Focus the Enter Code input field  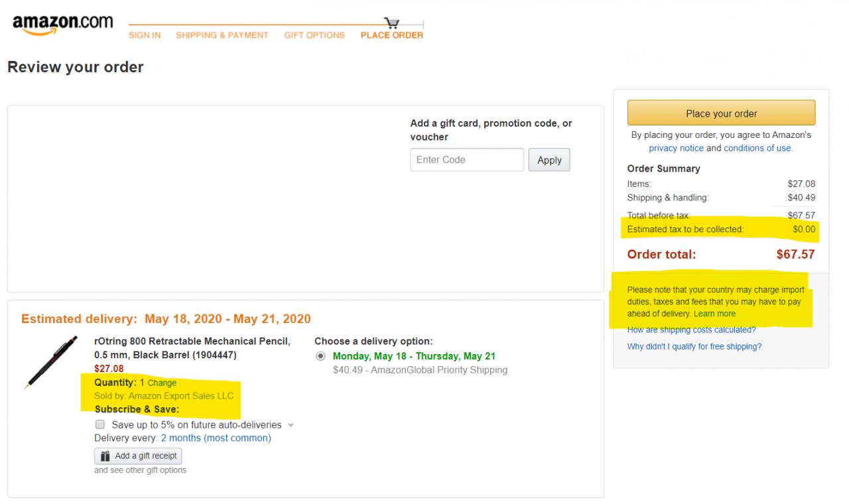tap(467, 160)
